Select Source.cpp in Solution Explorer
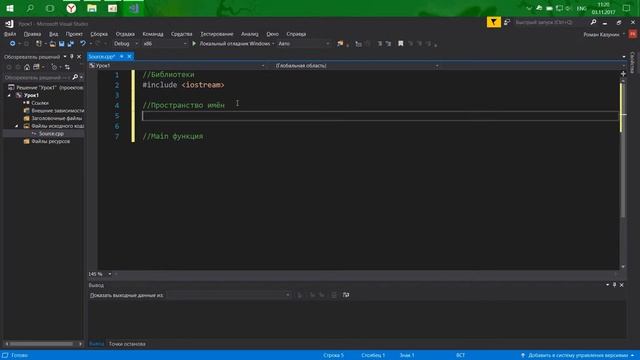The image size is (640, 360). pos(51,133)
